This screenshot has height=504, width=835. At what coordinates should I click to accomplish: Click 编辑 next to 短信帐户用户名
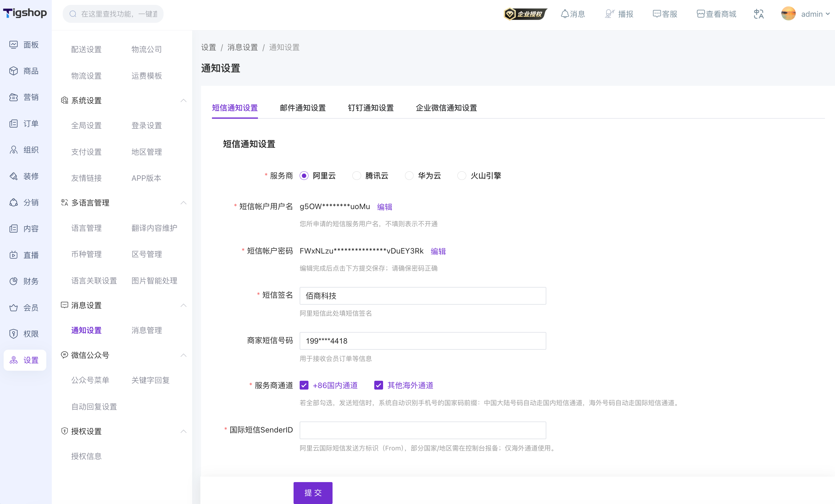tap(385, 207)
